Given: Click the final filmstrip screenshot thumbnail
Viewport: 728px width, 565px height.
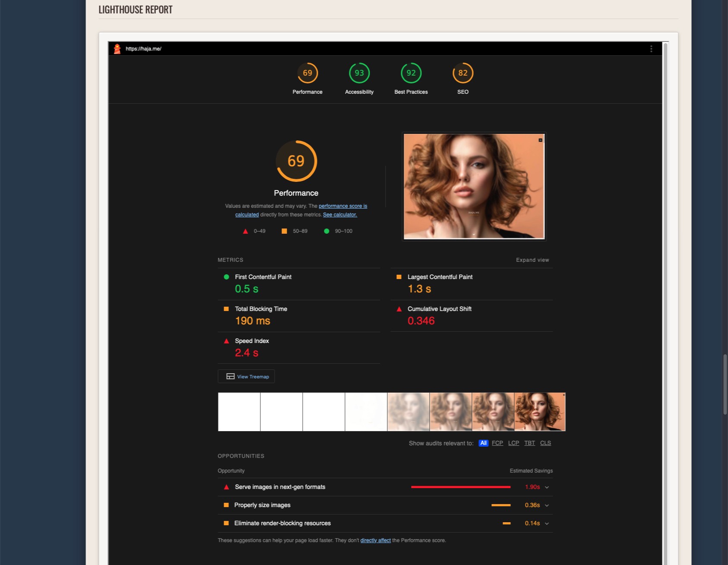Looking at the screenshot, I should [x=540, y=412].
